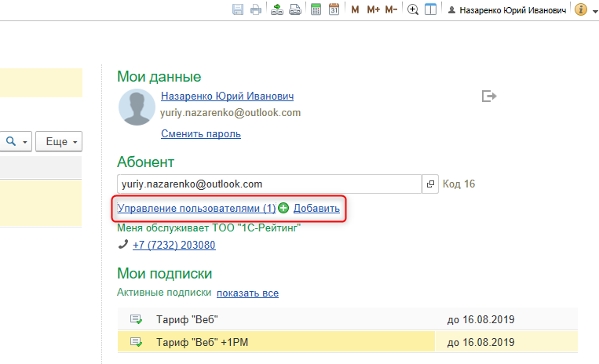
Task: Open the Назаренко Юрий Иванович profile link
Action: [228, 96]
